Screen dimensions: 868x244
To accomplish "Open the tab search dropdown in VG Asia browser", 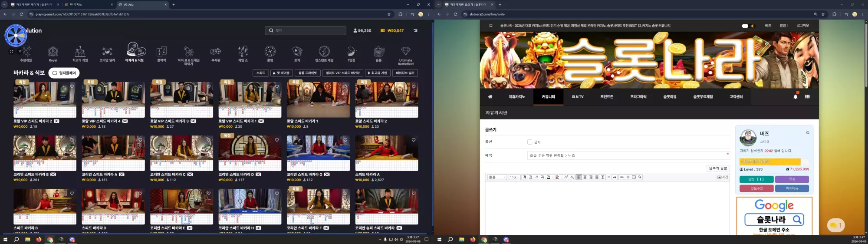I will point(5,4).
